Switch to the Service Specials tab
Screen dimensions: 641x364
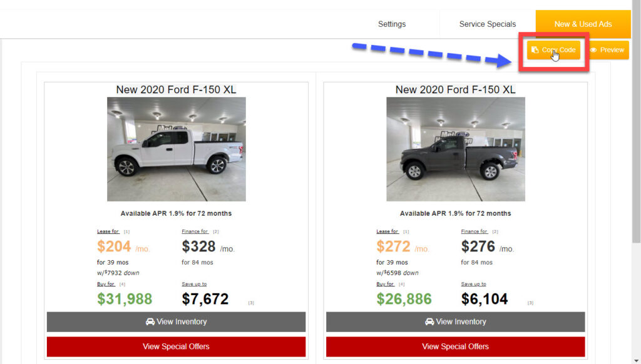click(x=488, y=24)
